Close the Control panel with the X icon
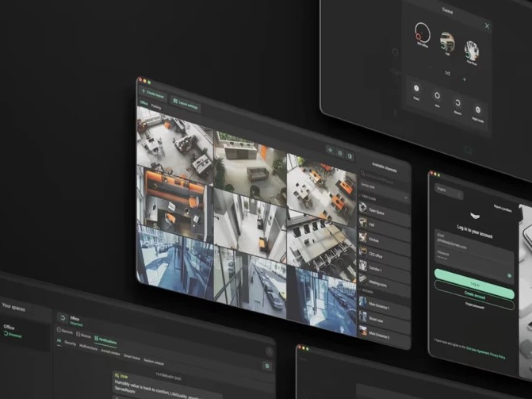This screenshot has width=532, height=399. click(x=487, y=26)
